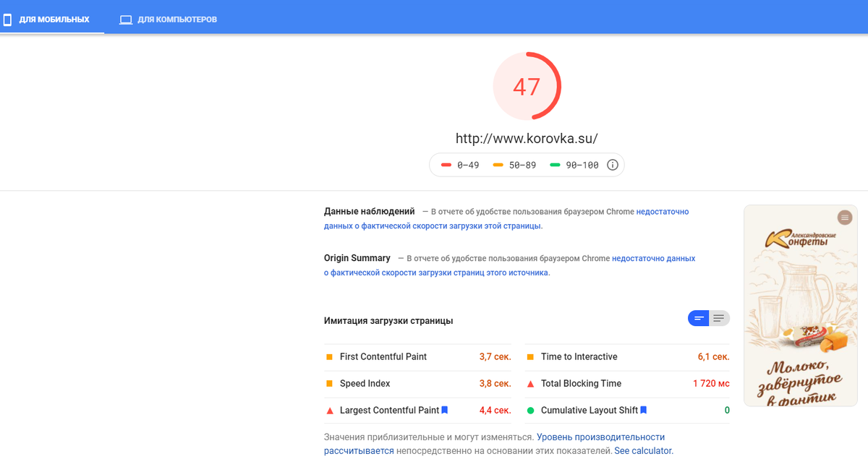The height and width of the screenshot is (467, 868).
Task: Click the orange square icon beside Speed Index
Action: tap(329, 384)
